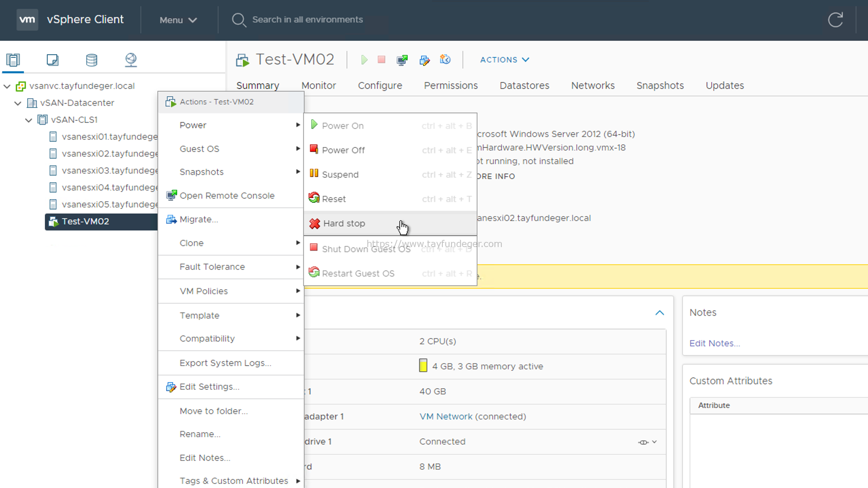
Task: Select host vsanesxi03 in tree
Action: click(x=103, y=170)
